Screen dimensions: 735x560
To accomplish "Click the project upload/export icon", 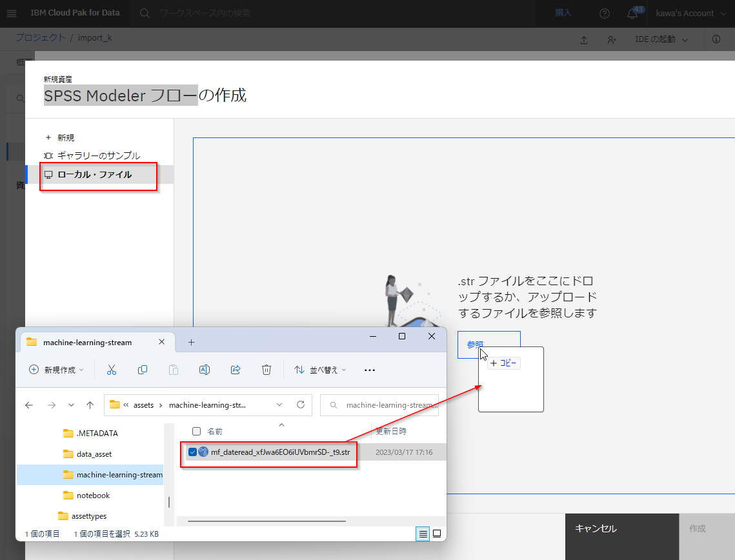I will [x=584, y=40].
